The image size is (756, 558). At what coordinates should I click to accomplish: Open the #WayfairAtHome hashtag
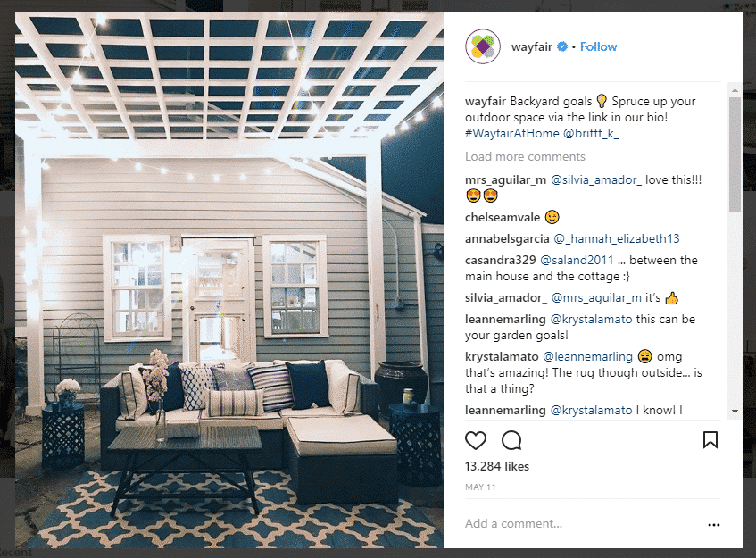click(512, 134)
